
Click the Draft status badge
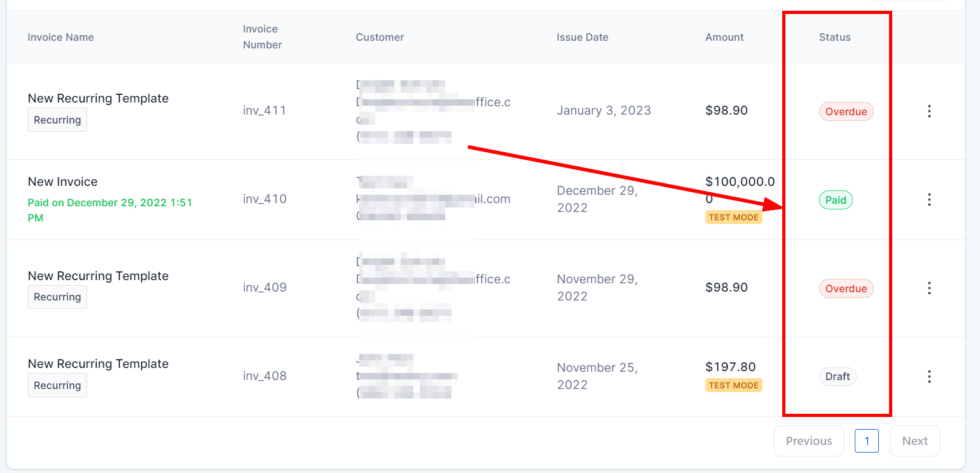[x=838, y=377]
